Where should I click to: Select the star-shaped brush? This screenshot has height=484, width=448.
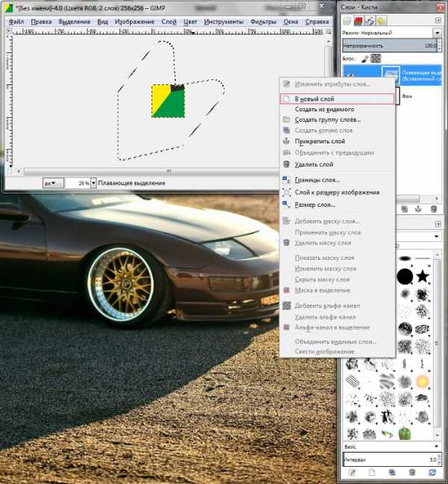coord(423,276)
